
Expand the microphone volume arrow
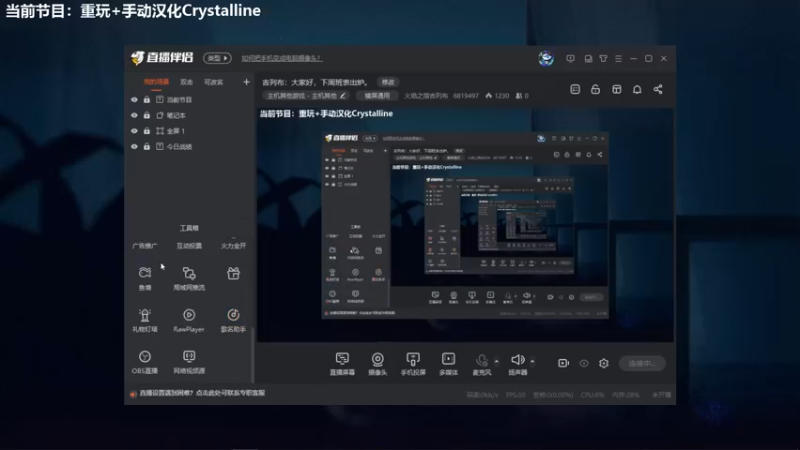pyautogui.click(x=496, y=361)
